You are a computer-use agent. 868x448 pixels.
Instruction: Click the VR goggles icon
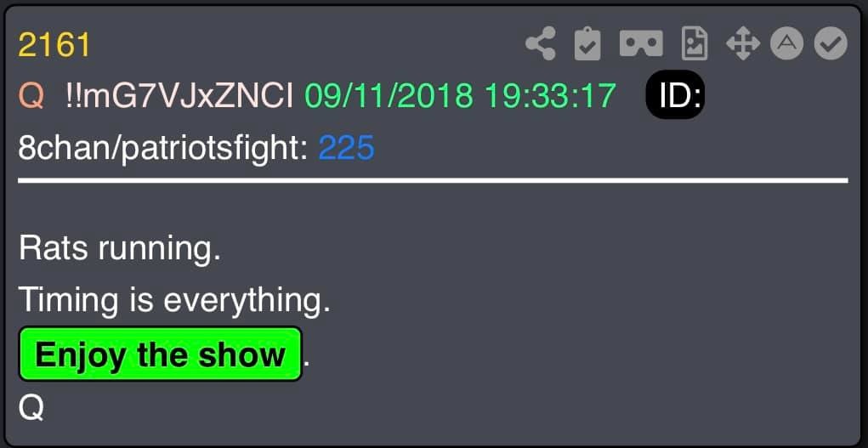pyautogui.click(x=641, y=43)
